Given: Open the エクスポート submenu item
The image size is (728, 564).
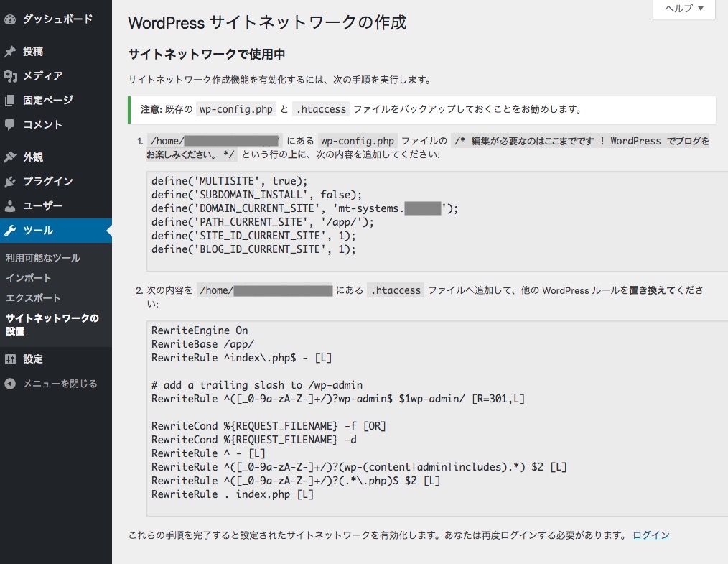Looking at the screenshot, I should click(x=33, y=297).
